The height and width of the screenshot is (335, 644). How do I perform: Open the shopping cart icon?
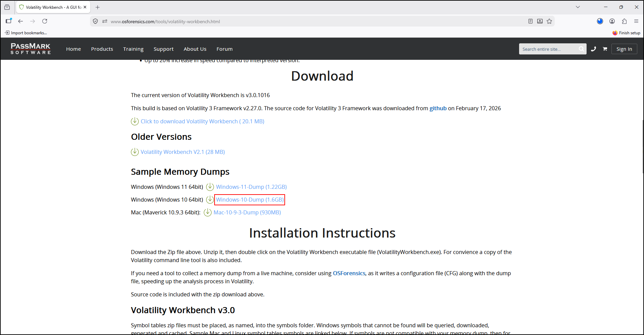(605, 49)
